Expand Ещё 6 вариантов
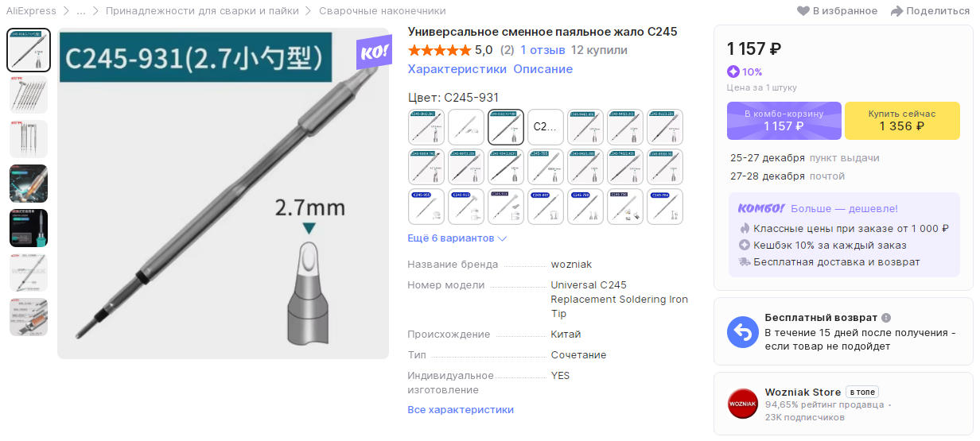 click(457, 238)
